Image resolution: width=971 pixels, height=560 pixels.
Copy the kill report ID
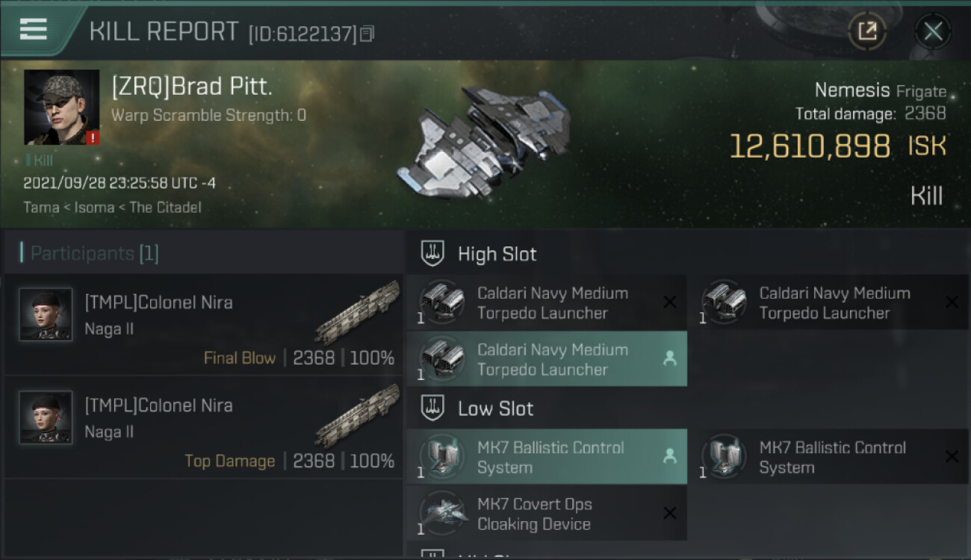[367, 34]
